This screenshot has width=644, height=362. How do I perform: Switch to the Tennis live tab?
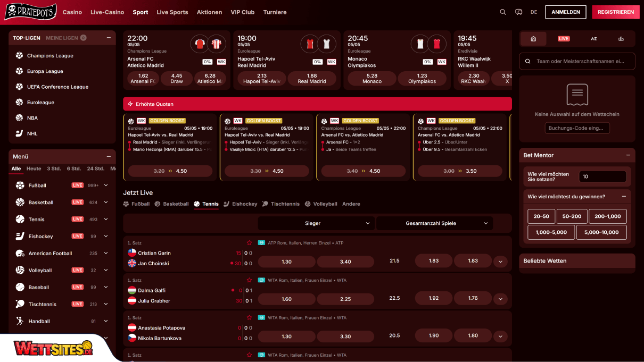[207, 204]
